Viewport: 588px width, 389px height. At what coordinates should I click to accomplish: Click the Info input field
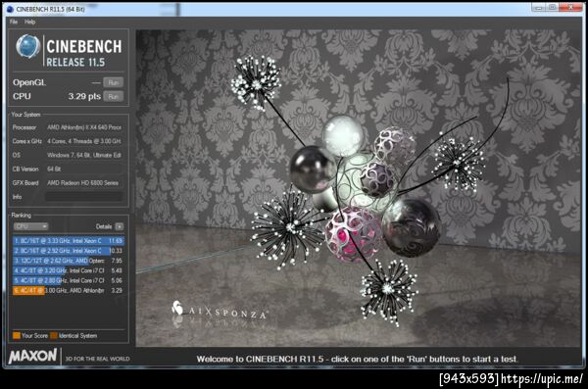point(84,197)
